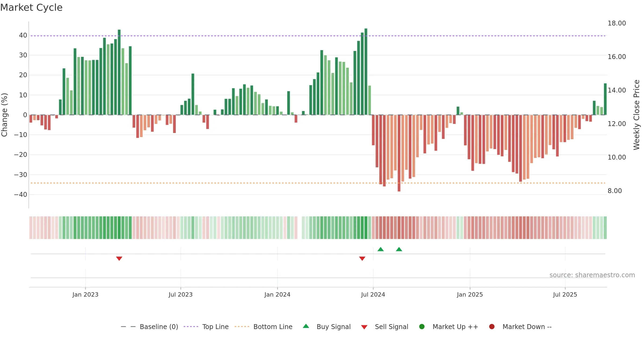Image resolution: width=644 pixels, height=362 pixels.
Task: Click the −40 tick on the change axis
Action: (x=21, y=195)
